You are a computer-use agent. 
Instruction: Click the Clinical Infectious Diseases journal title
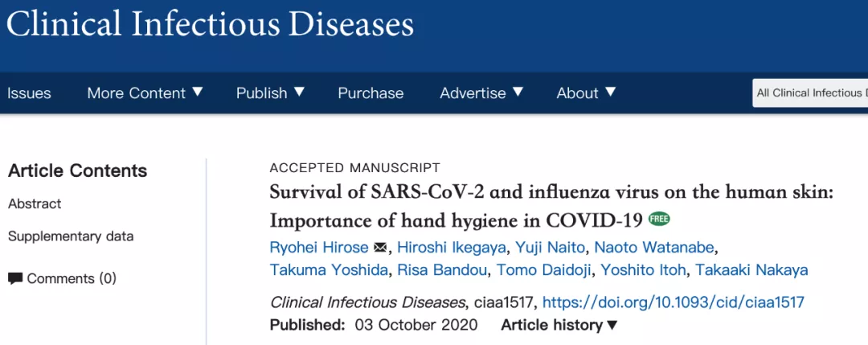click(210, 25)
